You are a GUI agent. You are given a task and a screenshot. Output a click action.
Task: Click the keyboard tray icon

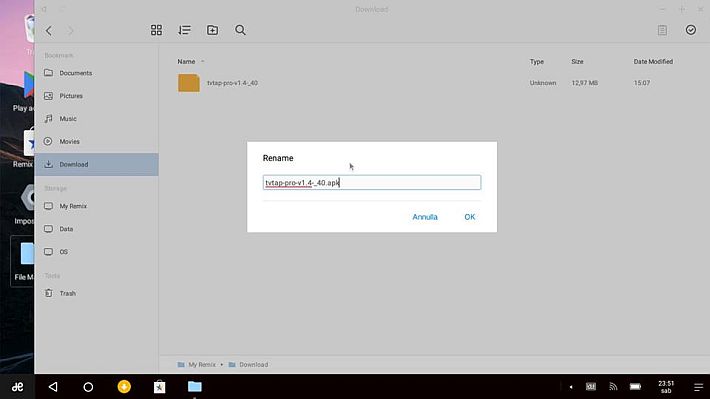[591, 386]
